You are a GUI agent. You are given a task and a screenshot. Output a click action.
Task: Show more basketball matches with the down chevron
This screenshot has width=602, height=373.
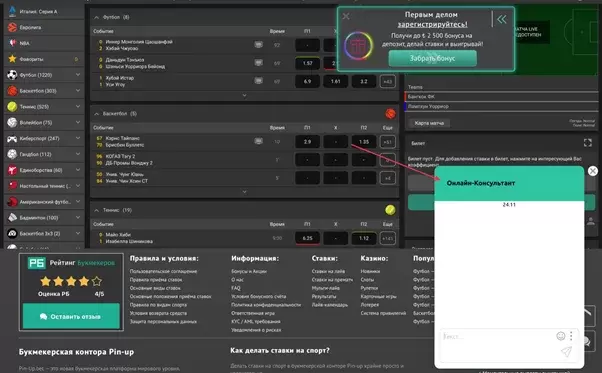(245, 192)
